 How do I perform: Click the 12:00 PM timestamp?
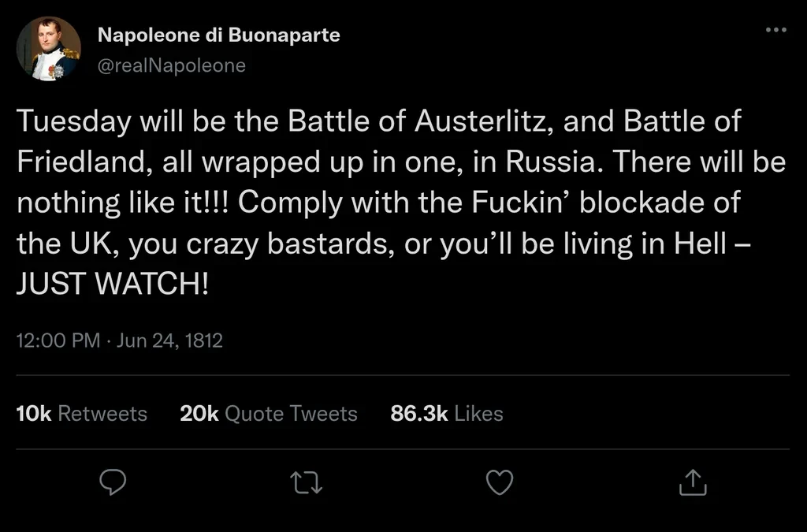coord(58,341)
